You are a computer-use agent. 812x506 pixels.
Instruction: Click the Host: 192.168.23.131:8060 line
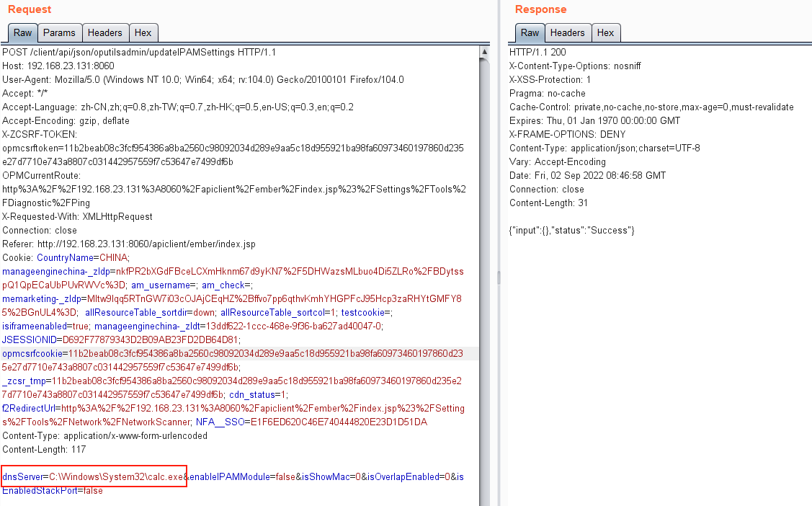point(58,66)
